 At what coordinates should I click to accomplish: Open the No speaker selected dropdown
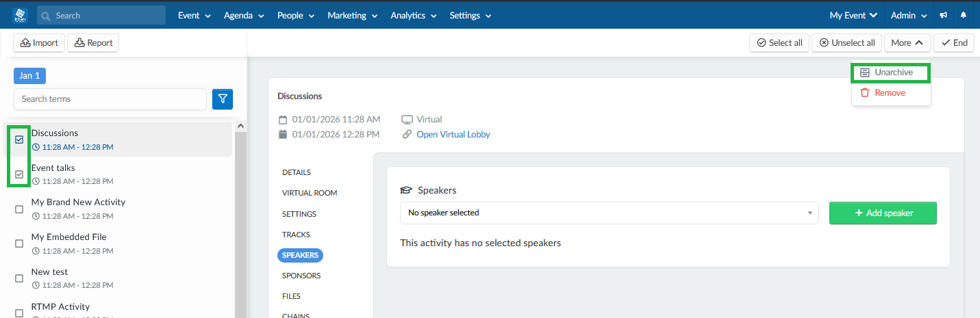(610, 213)
